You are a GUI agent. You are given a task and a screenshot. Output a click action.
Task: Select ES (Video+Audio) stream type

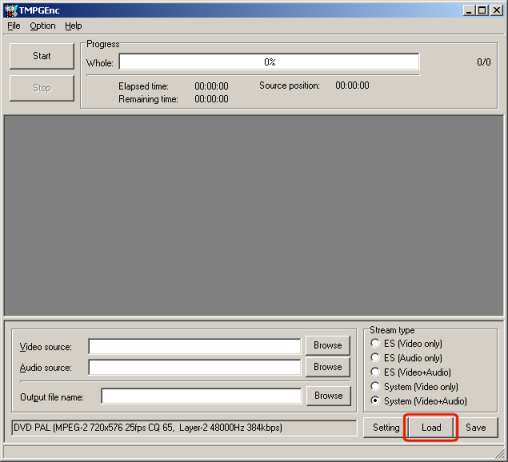[411, 372]
